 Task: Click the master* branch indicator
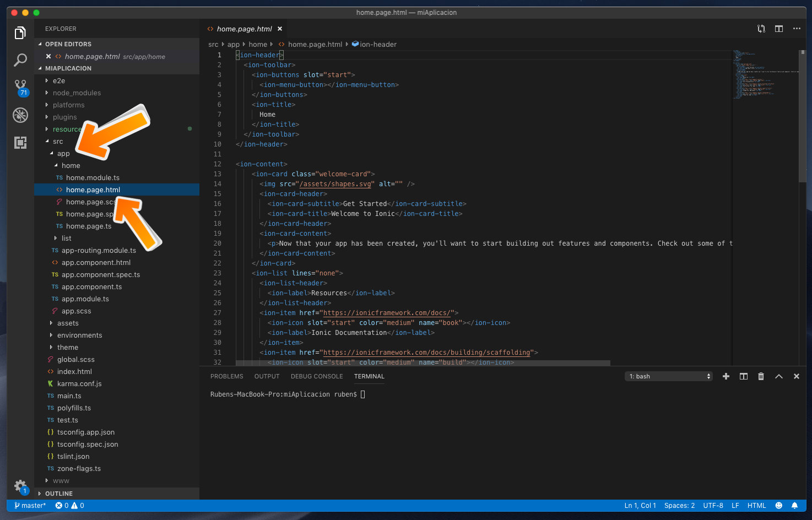coord(30,505)
